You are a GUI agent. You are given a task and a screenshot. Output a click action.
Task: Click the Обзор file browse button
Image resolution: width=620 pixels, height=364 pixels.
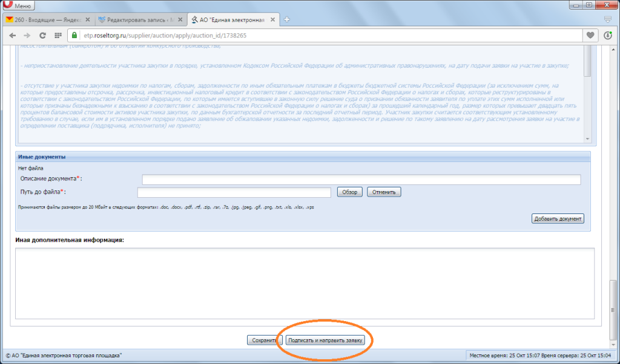pos(349,192)
